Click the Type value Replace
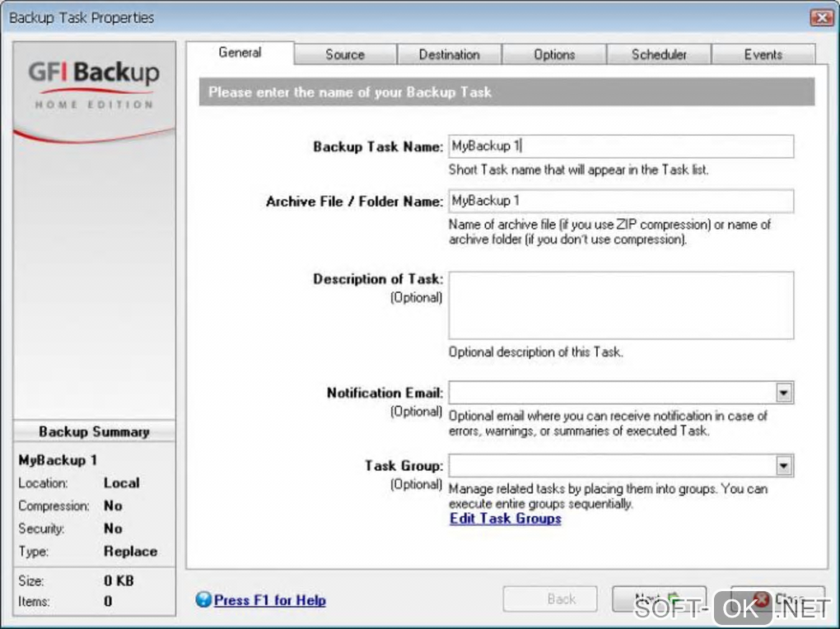The image size is (840, 629). pos(130,552)
